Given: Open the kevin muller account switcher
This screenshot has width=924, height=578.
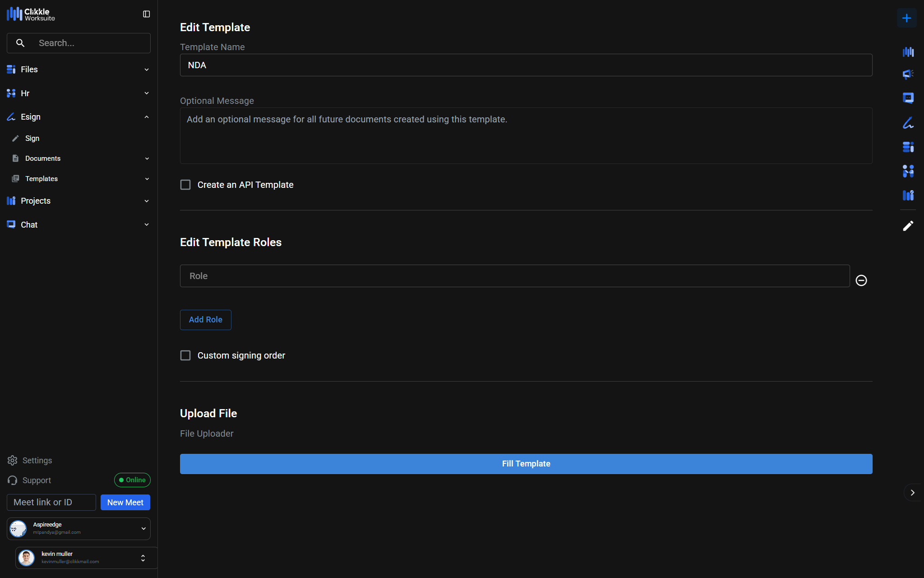Looking at the screenshot, I should click(x=143, y=558).
